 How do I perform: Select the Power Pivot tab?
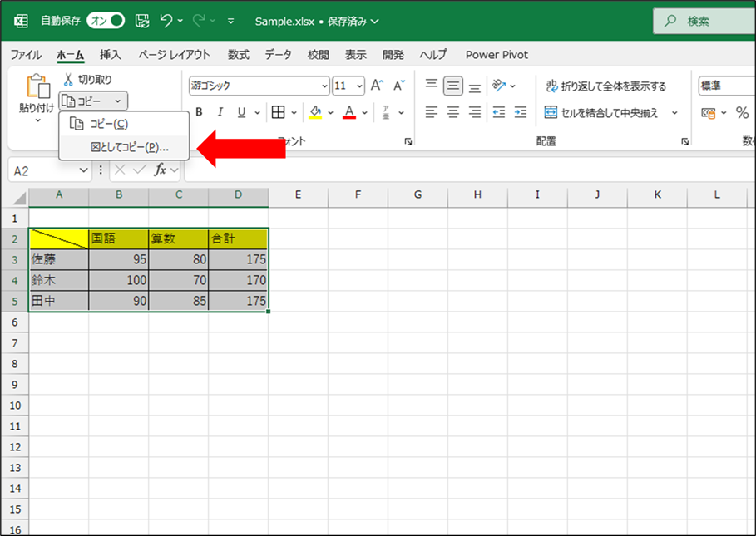pos(497,54)
